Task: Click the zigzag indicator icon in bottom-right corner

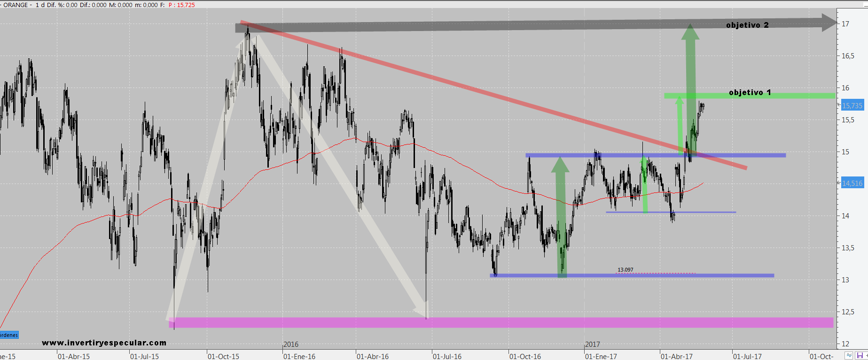Action: coord(849,356)
